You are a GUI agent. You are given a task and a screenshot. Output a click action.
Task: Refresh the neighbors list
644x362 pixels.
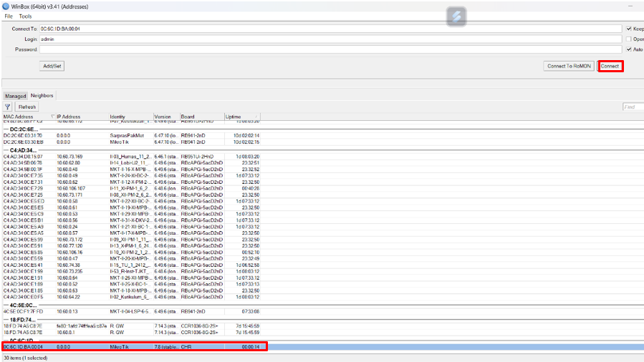[x=27, y=107]
